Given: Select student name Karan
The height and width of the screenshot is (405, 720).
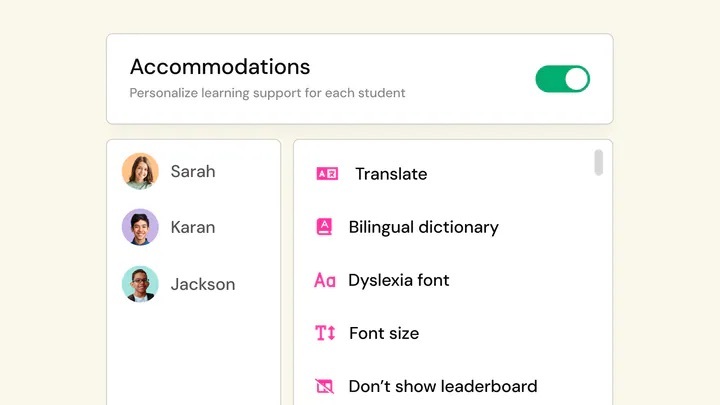Looking at the screenshot, I should (194, 227).
